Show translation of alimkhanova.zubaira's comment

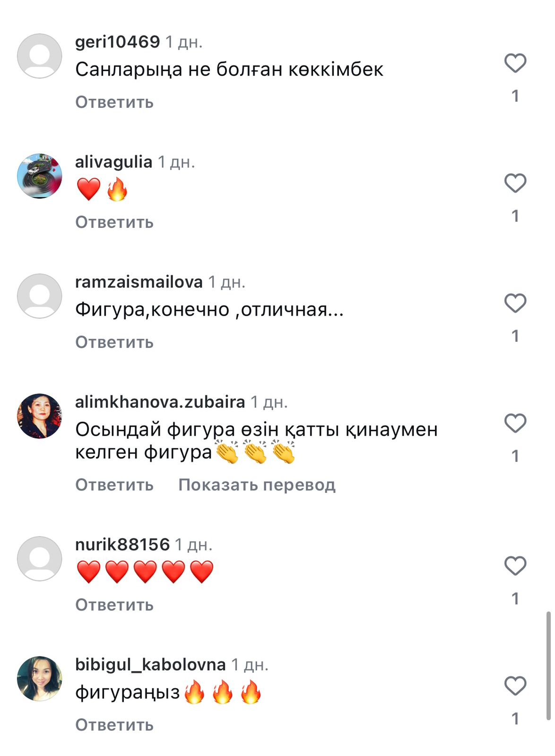(x=257, y=485)
